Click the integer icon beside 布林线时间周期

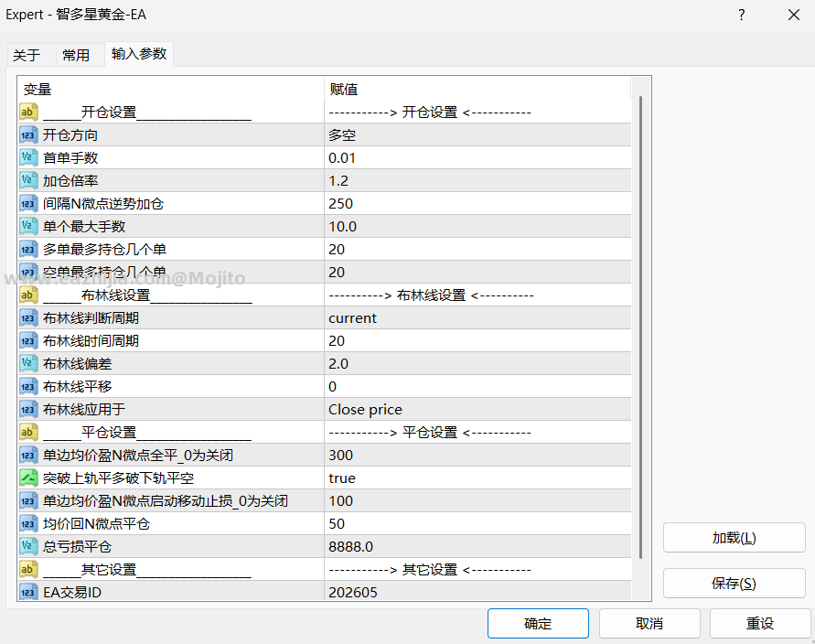[28, 341]
